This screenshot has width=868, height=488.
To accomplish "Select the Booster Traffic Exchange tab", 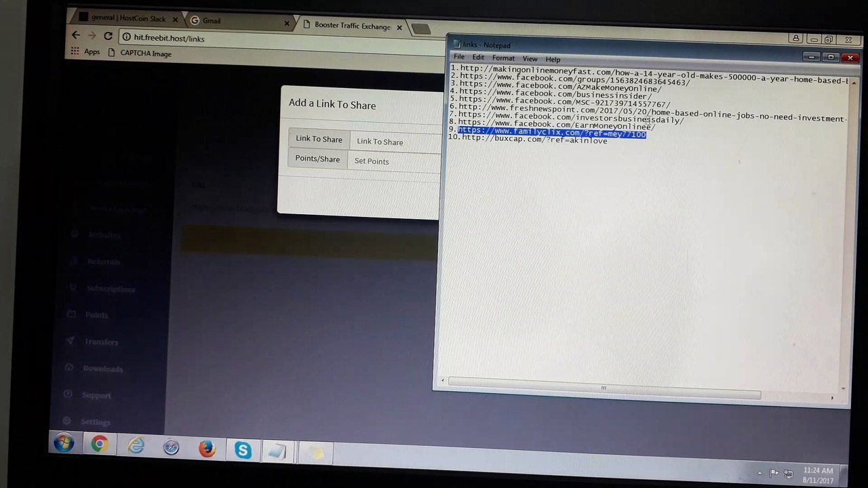I will pos(353,26).
